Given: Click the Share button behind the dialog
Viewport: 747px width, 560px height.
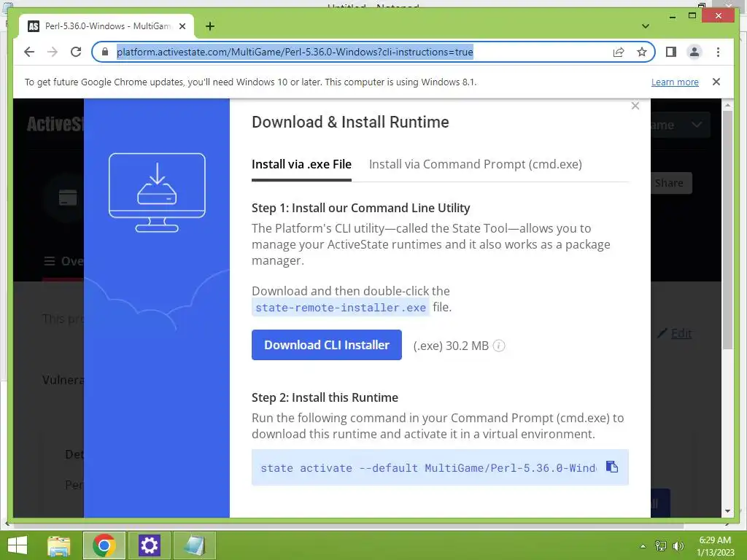Looking at the screenshot, I should click(x=669, y=183).
